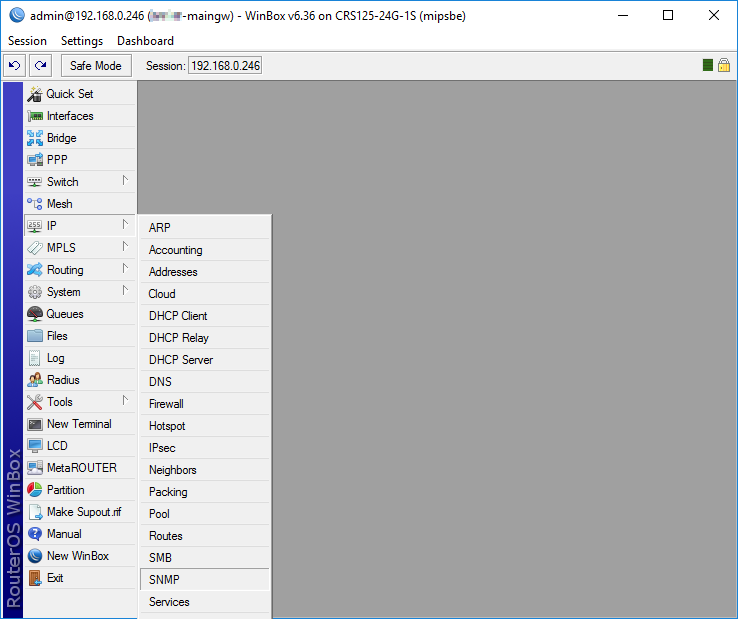Open Packing from the IP submenu
This screenshot has width=738, height=619.
tap(205, 492)
